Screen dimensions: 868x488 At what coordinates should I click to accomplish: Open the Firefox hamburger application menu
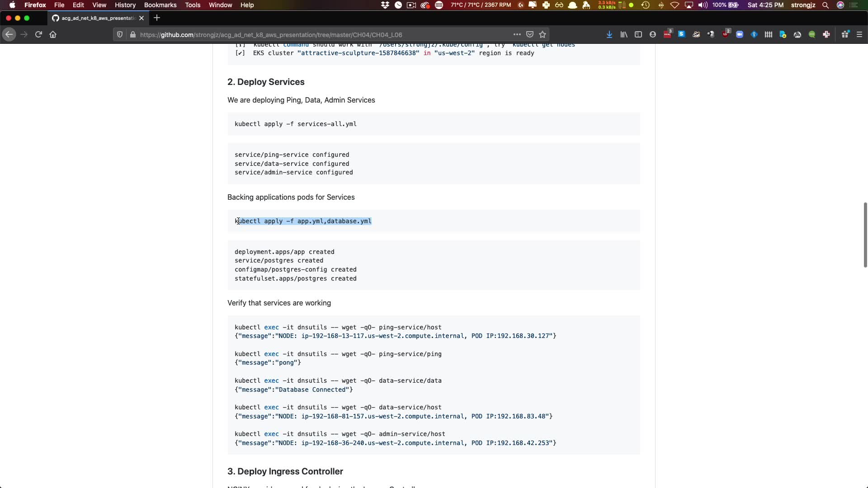coord(859,34)
